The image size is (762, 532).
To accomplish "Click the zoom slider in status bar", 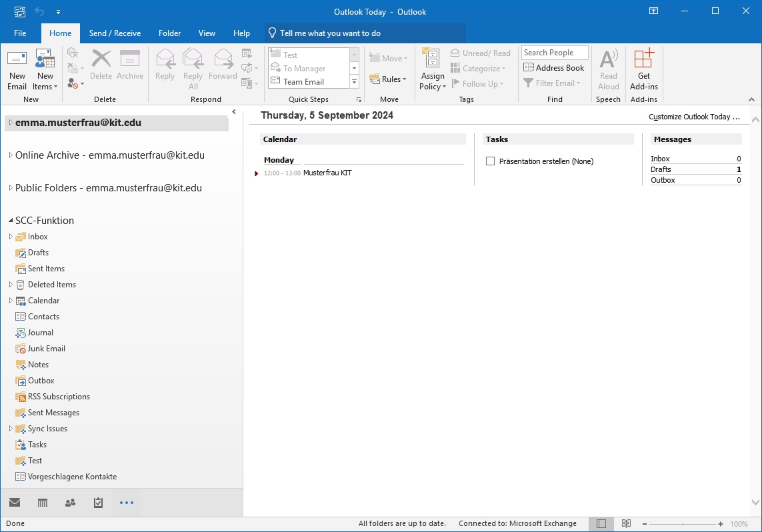I will click(683, 524).
